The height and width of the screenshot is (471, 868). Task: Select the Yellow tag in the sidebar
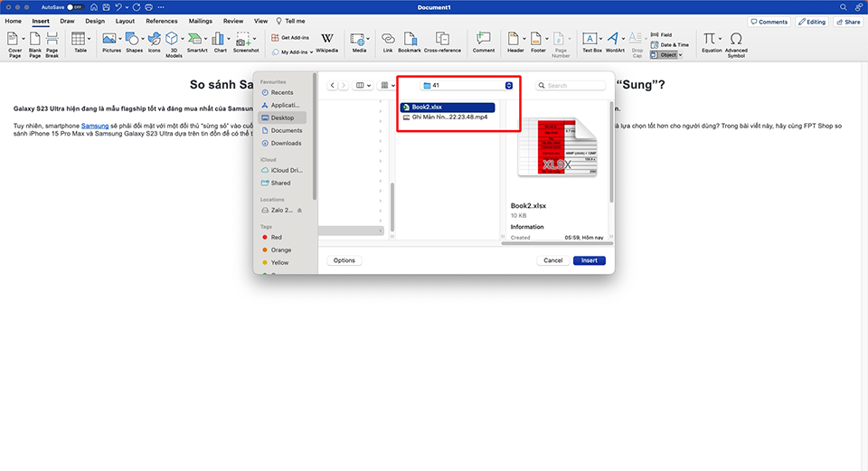279,262
